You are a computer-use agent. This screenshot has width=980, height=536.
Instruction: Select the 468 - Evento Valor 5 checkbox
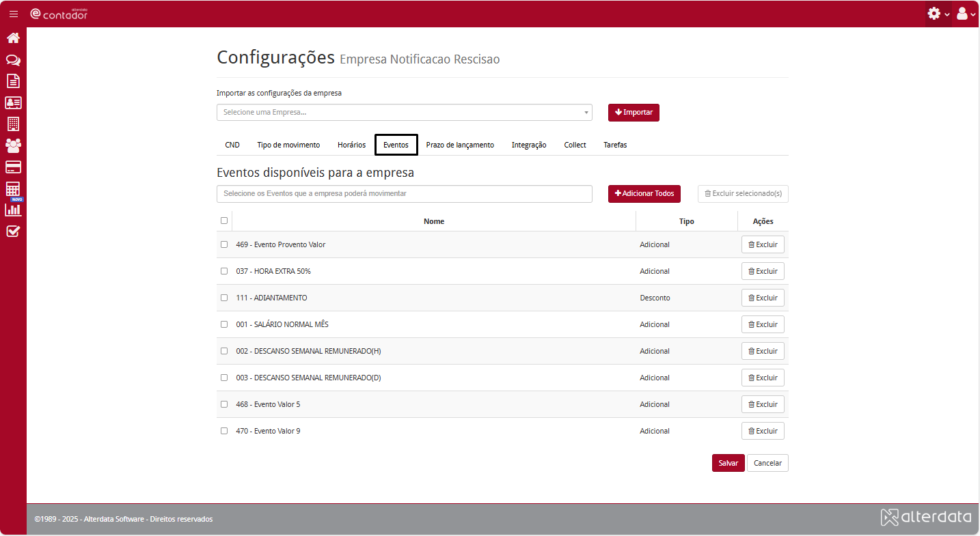[224, 404]
